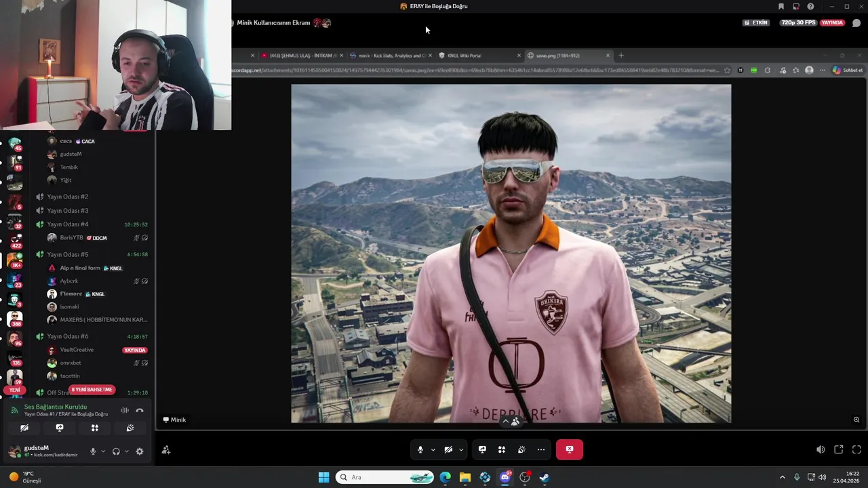Mute microphone next to gudsteM user name
This screenshot has width=868, height=488.
click(93, 451)
